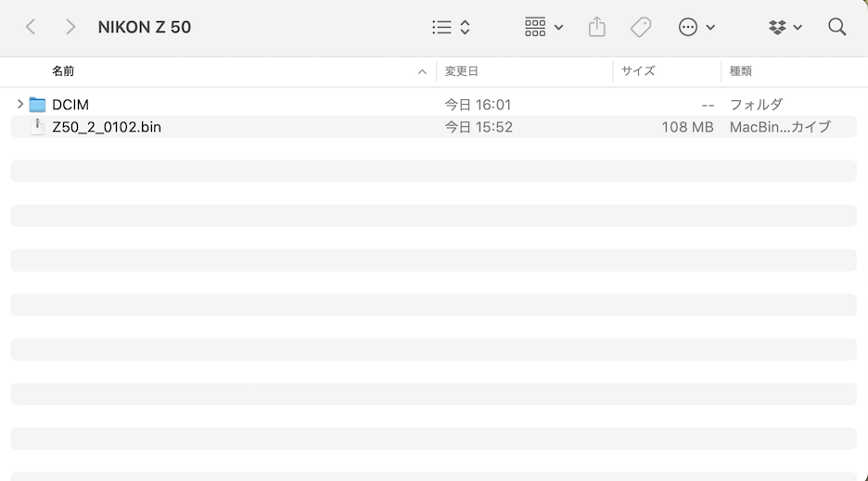Click the Forward navigation arrow
Screen dimensions: 868x481
70,27
